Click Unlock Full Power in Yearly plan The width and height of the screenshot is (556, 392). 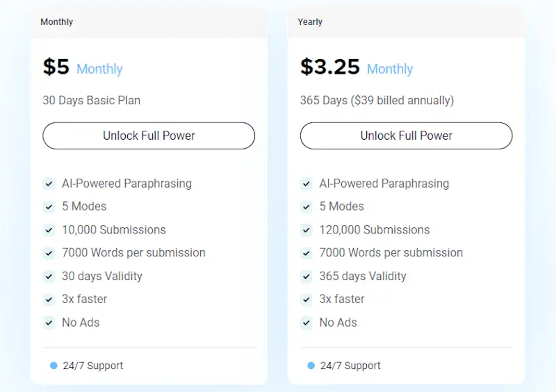tap(406, 136)
